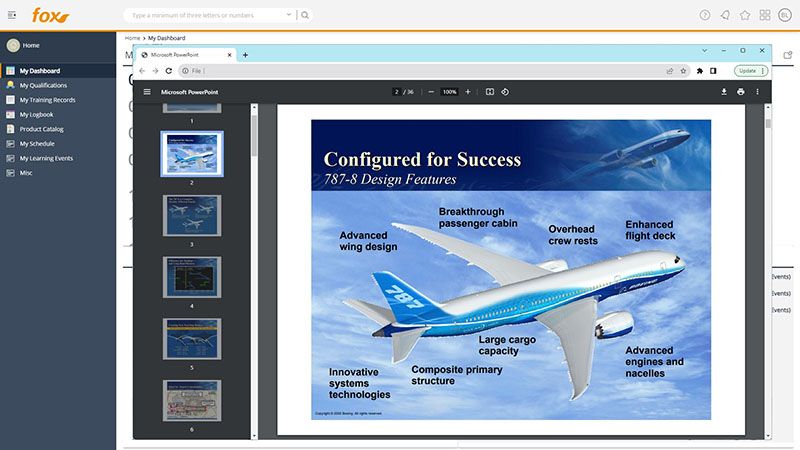Zoom in with the plus button
Image resolution: width=800 pixels, height=450 pixels.
(468, 92)
